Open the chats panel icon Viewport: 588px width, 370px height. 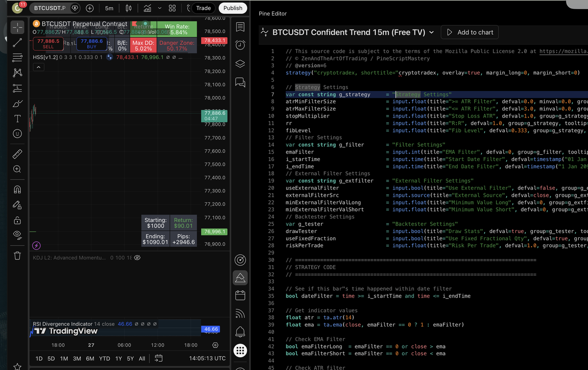pyautogui.click(x=240, y=82)
